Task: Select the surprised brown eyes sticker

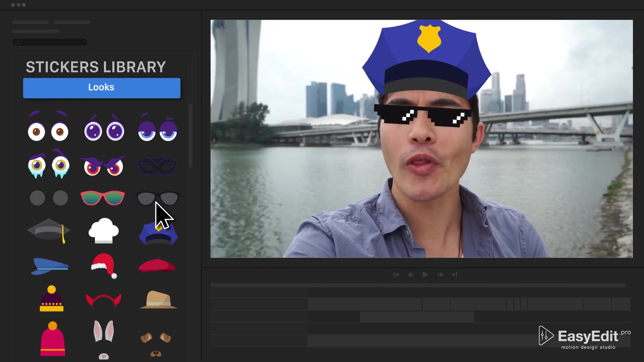Action: pos(48,126)
